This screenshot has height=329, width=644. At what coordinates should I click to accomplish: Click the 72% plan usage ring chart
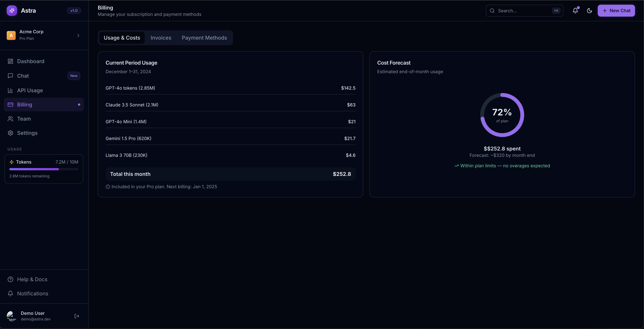click(502, 115)
